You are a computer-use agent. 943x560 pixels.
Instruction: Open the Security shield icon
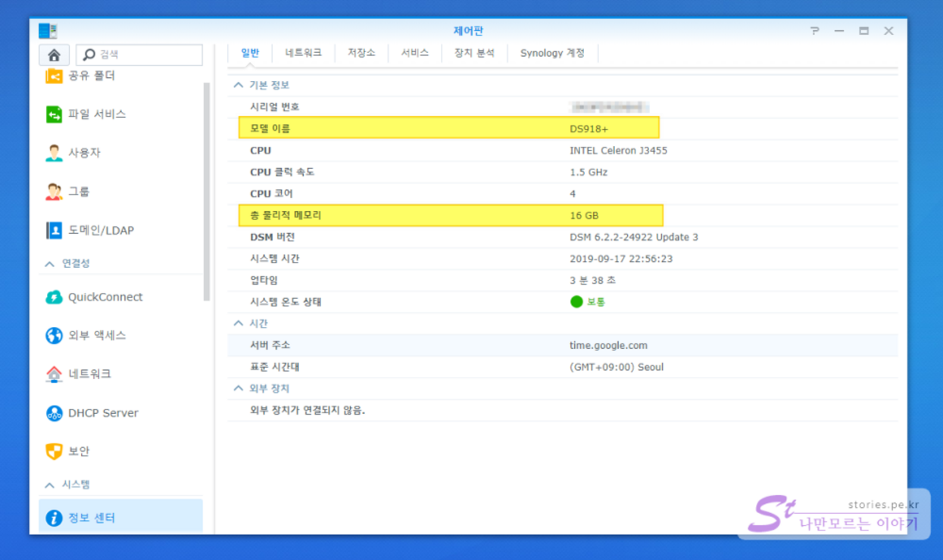[54, 452]
